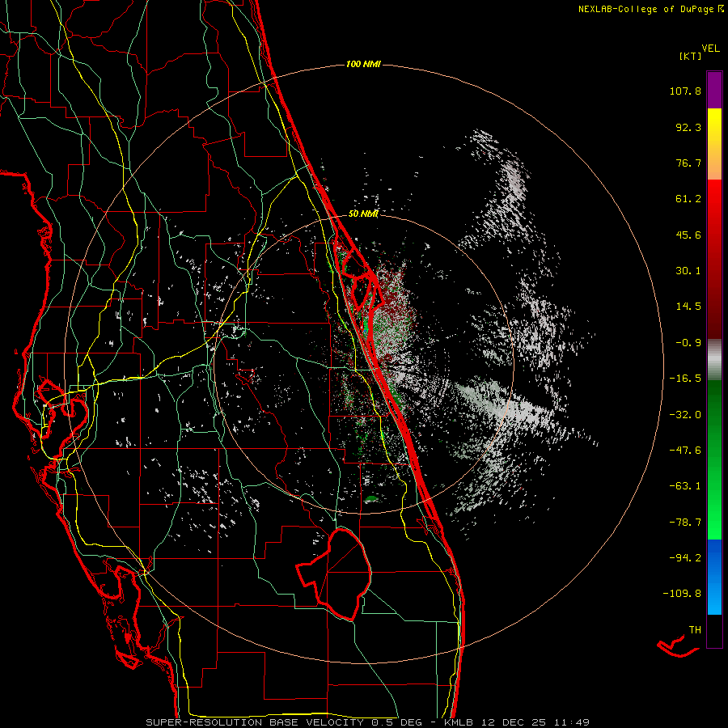Select the 61.2 scale value
728x728 pixels.
[688, 199]
